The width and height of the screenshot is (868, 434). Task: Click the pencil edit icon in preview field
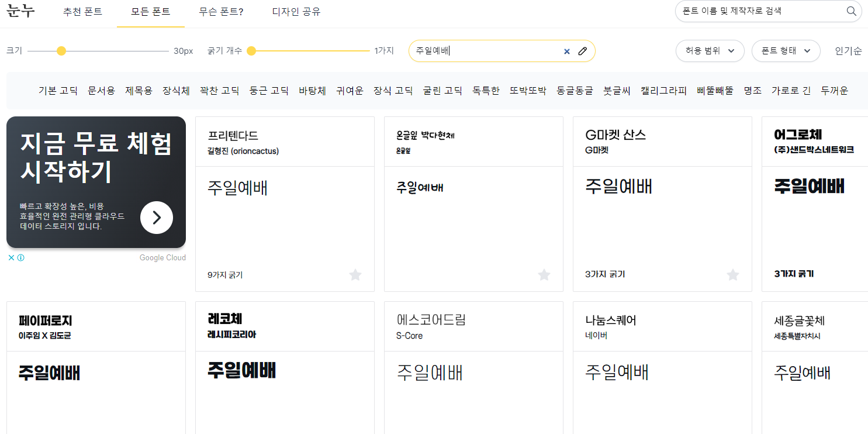click(582, 51)
